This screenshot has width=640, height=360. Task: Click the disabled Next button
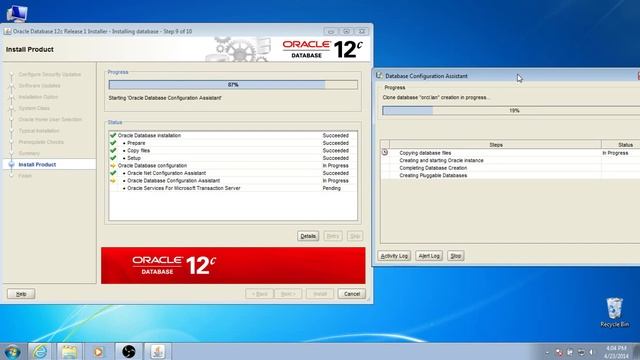(288, 294)
